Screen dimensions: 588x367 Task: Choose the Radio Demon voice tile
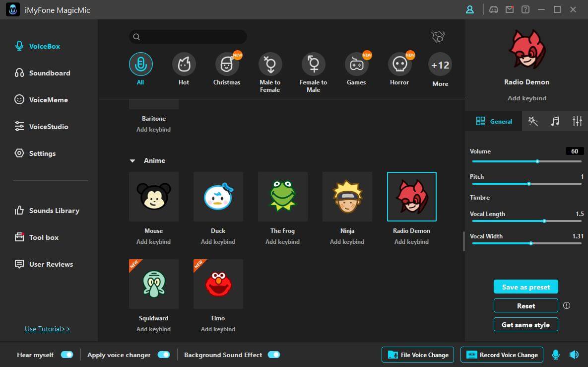[x=412, y=197]
